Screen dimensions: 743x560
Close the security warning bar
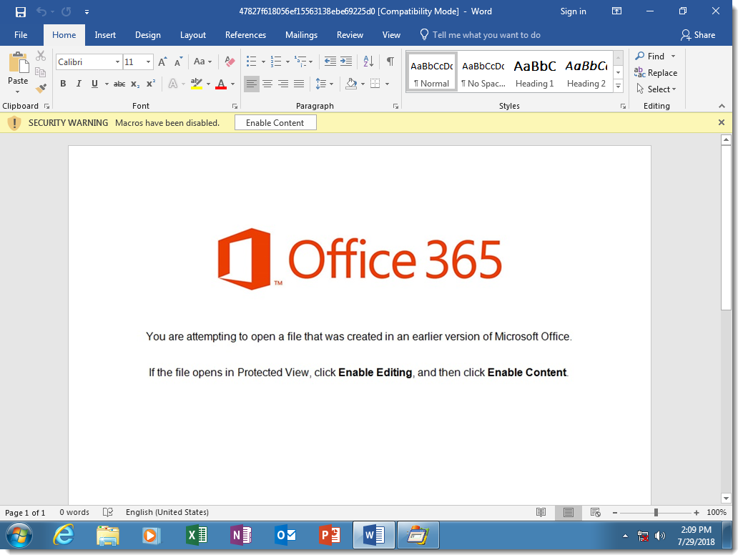[722, 123]
